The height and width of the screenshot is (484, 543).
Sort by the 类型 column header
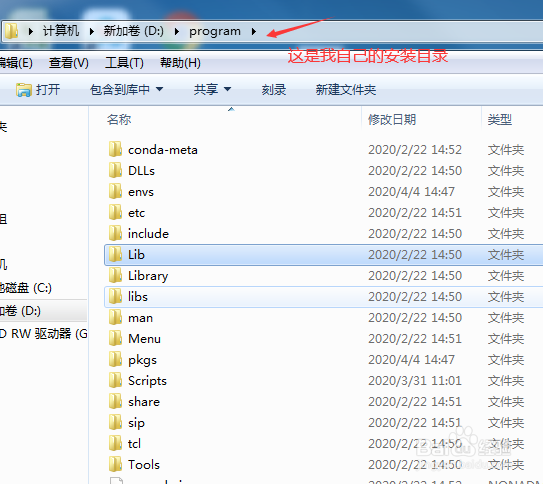tap(499, 119)
